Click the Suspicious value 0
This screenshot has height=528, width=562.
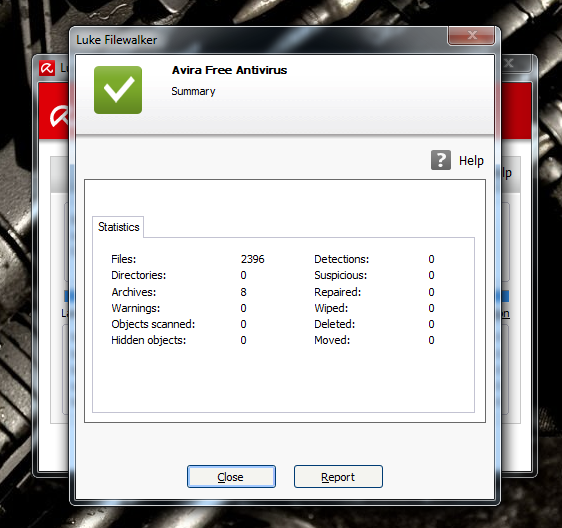tap(431, 275)
